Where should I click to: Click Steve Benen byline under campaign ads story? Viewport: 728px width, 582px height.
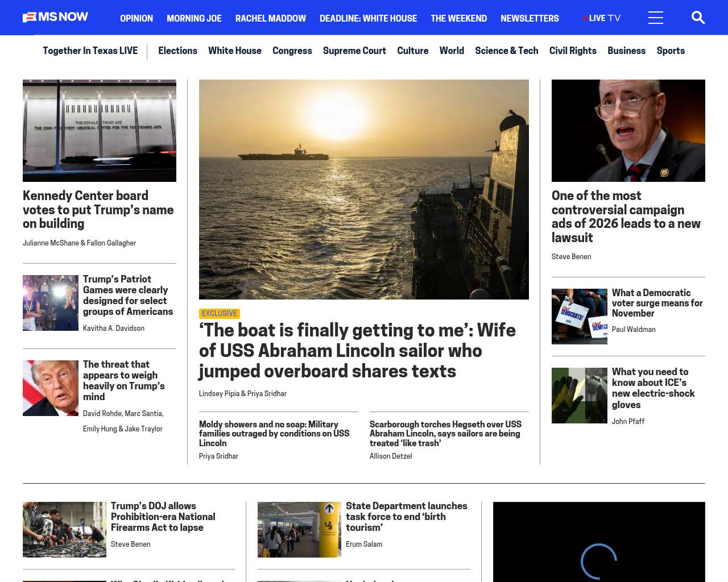tap(572, 257)
